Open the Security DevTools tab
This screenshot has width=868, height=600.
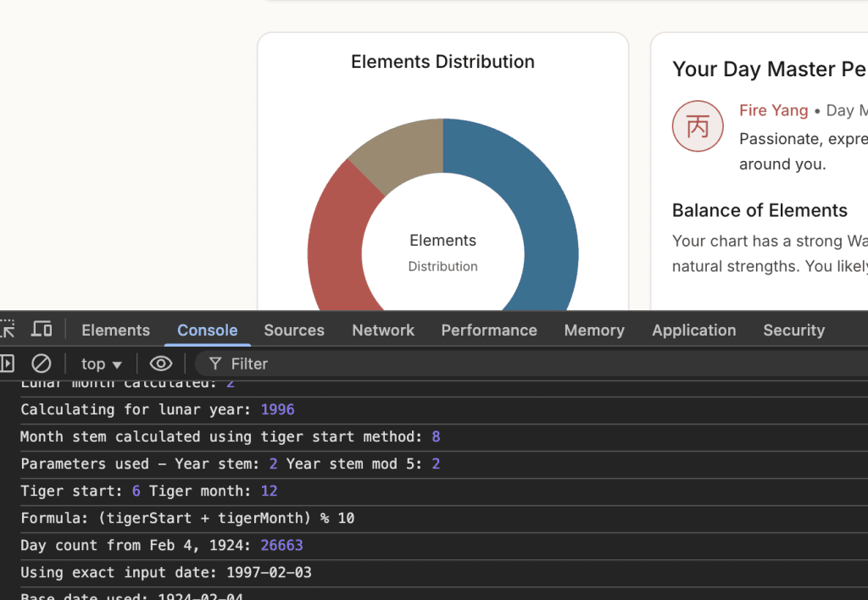pyautogui.click(x=793, y=330)
